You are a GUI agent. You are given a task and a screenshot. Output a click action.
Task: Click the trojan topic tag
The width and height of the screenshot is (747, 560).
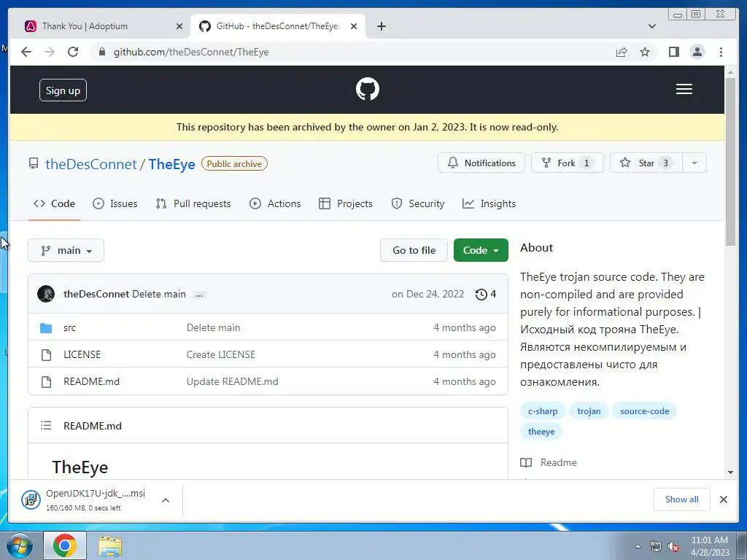(589, 411)
